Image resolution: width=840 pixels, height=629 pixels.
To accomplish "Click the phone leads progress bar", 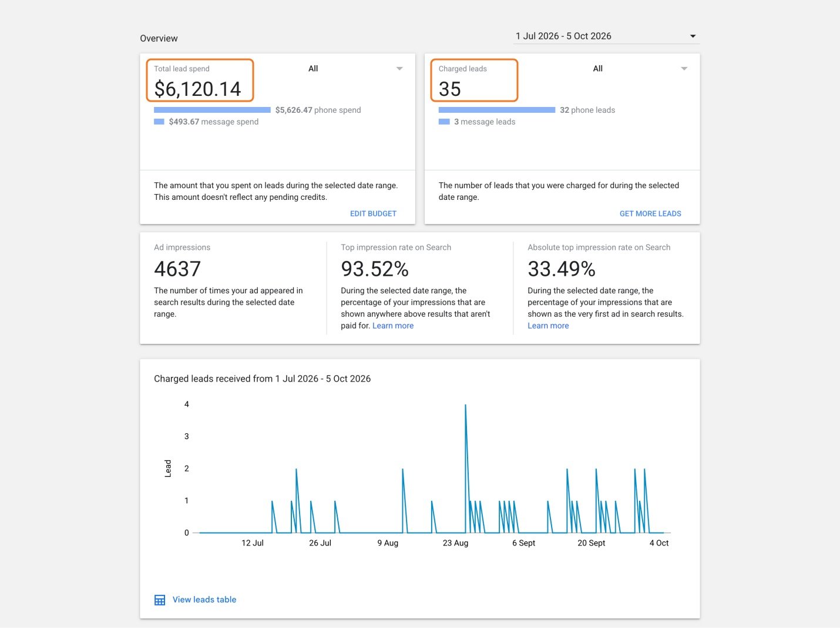I will tap(497, 110).
